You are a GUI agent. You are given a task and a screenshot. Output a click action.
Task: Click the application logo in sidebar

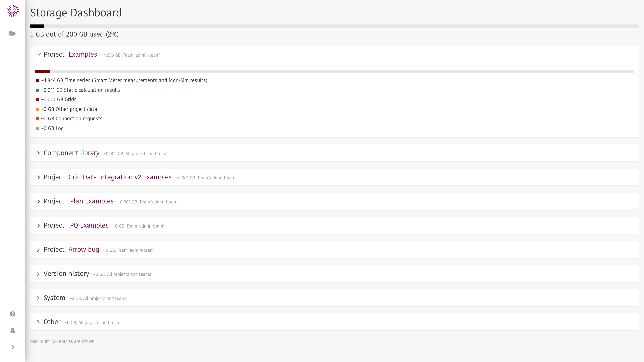click(13, 11)
